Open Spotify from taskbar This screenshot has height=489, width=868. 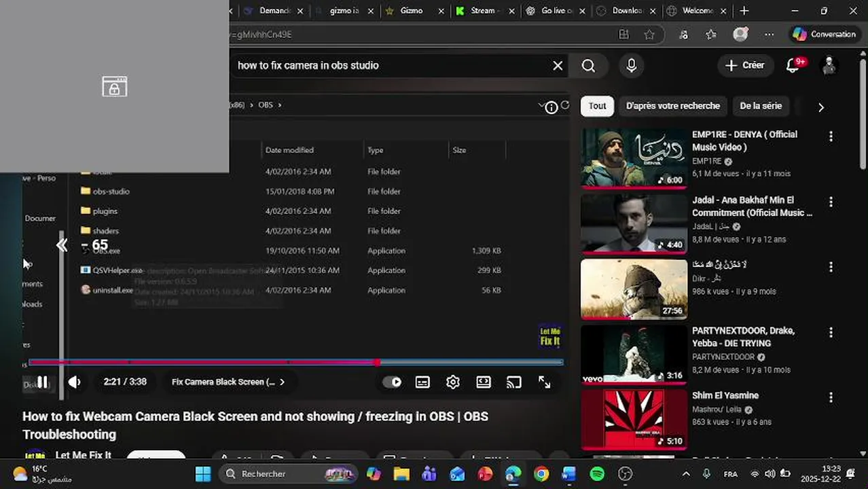[598, 474]
